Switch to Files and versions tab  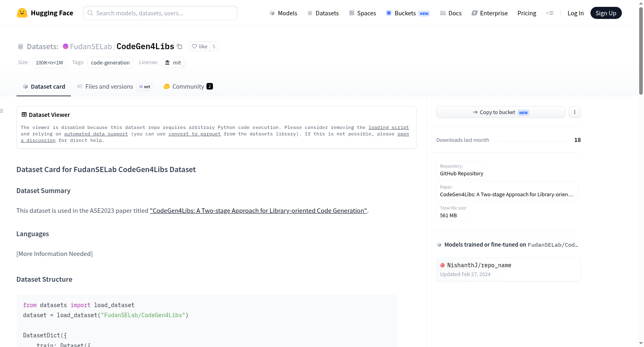point(114,86)
